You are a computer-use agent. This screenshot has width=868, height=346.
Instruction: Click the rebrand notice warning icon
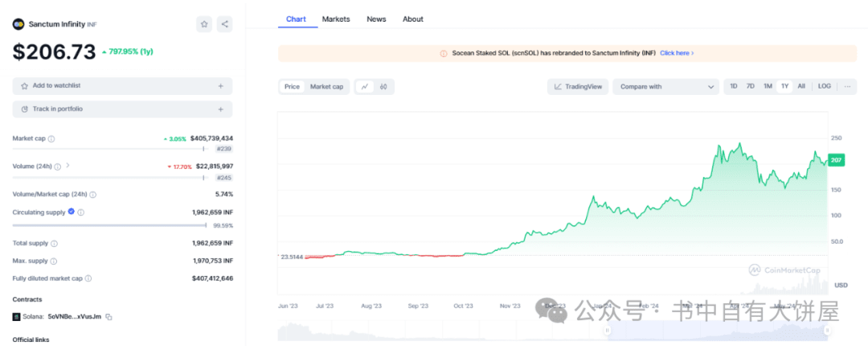coord(443,53)
